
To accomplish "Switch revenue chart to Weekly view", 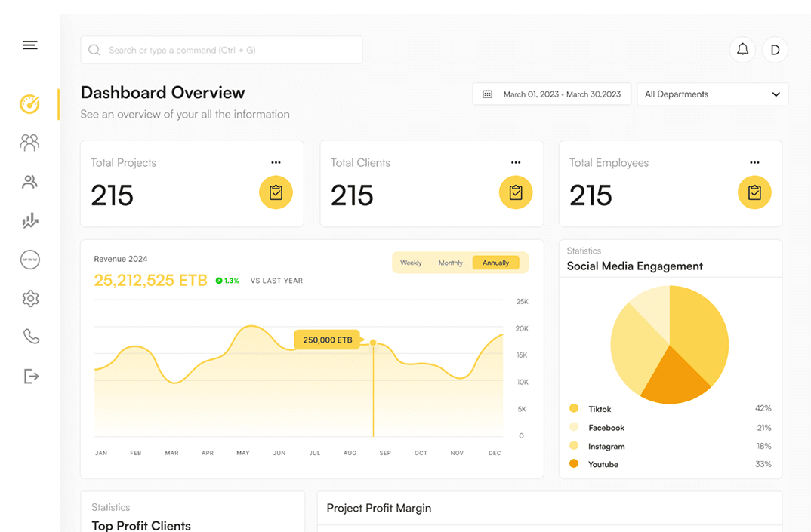I will [411, 263].
